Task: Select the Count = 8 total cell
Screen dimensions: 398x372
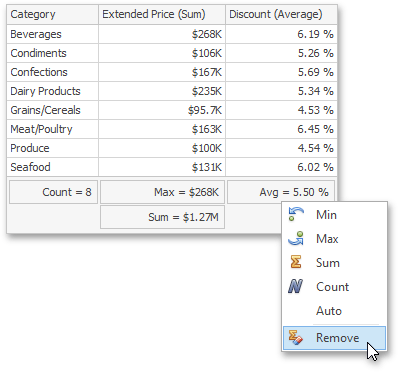Action: point(53,192)
